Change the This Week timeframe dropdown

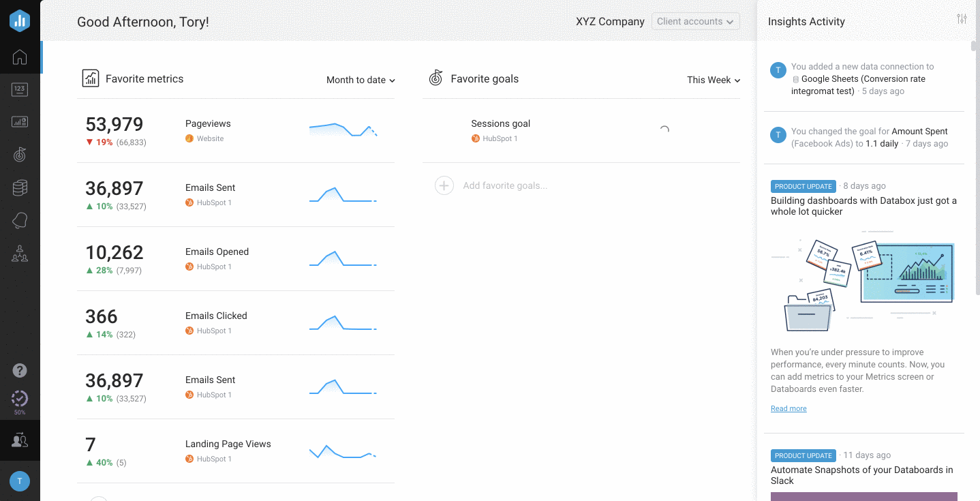[x=713, y=80]
